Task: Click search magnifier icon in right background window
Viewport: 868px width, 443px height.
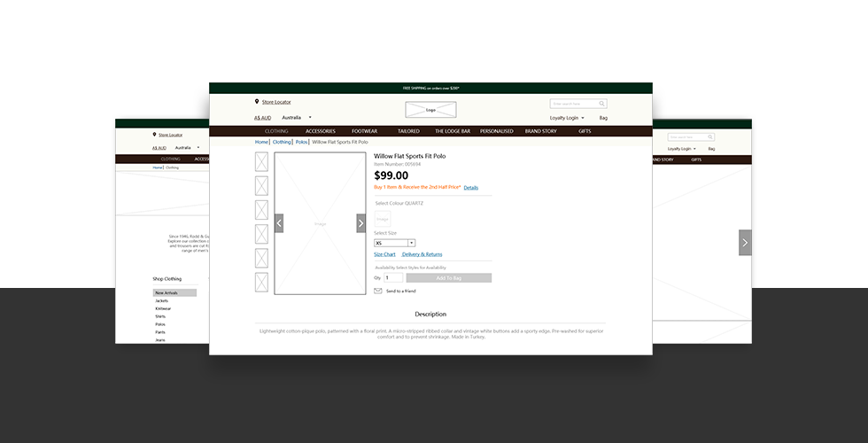Action: point(710,136)
